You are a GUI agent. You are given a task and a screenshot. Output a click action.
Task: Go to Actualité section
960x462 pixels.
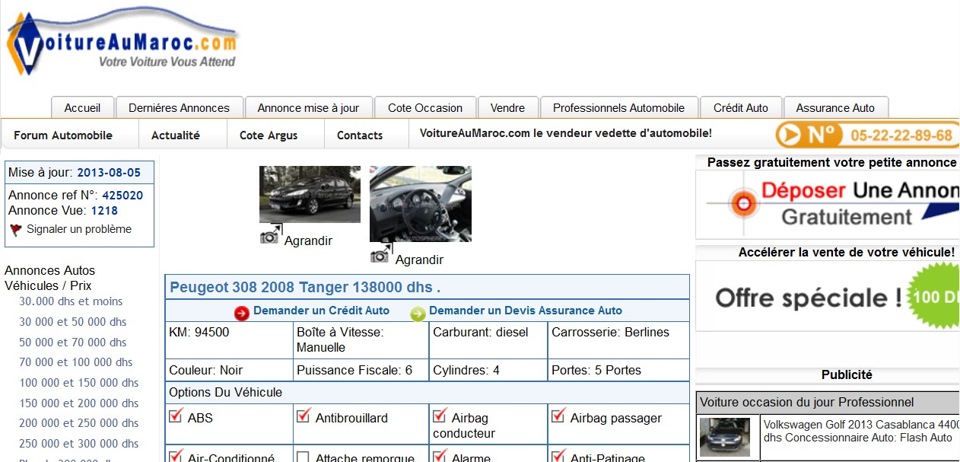[x=176, y=135]
